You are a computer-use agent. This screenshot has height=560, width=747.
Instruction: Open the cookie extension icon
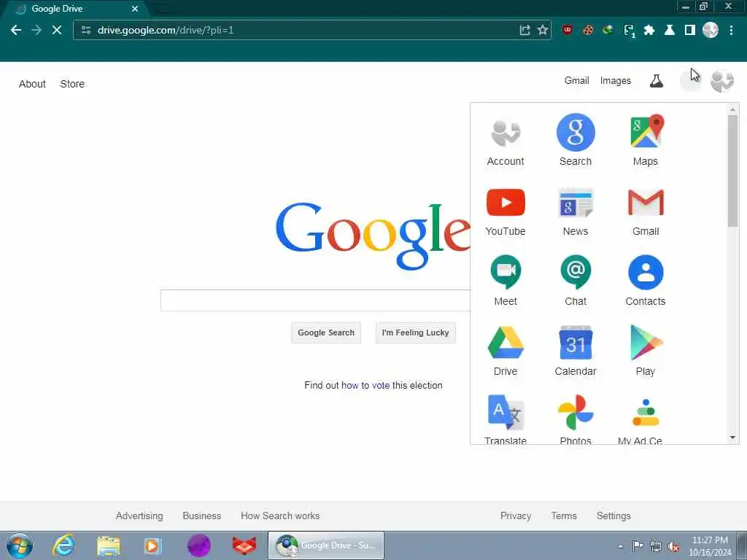(588, 30)
